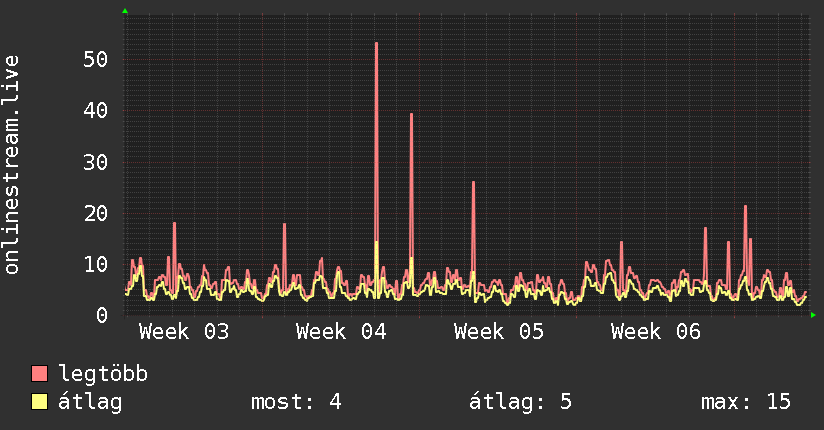824x430 pixels.
Task: Click the Week 04 axis label
Action: click(341, 332)
